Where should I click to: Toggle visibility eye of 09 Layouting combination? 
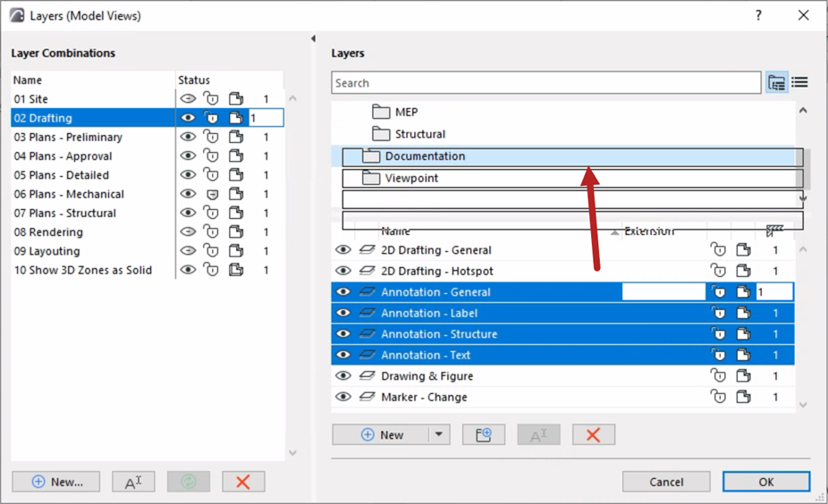(188, 251)
